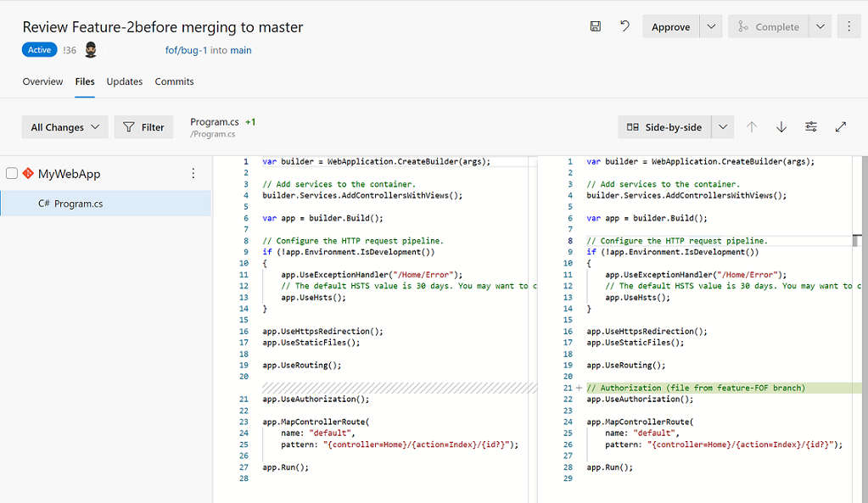This screenshot has width=868, height=503.
Task: Open the fof/bug-1 source branch link
Action: click(x=186, y=50)
